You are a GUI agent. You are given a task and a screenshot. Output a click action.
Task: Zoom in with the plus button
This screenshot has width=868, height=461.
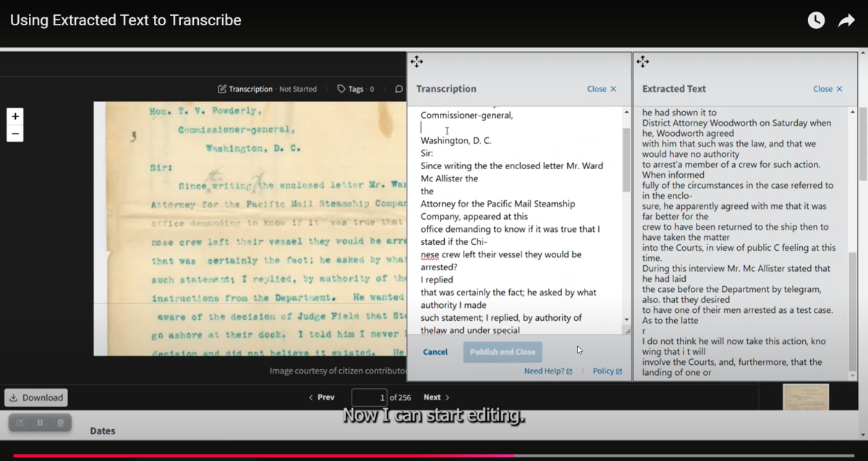tap(15, 116)
